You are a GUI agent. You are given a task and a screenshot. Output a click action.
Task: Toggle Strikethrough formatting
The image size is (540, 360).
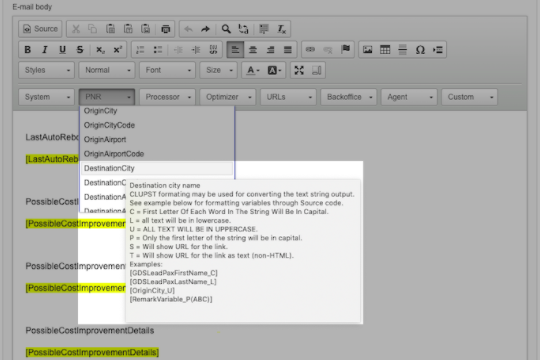(x=80, y=50)
